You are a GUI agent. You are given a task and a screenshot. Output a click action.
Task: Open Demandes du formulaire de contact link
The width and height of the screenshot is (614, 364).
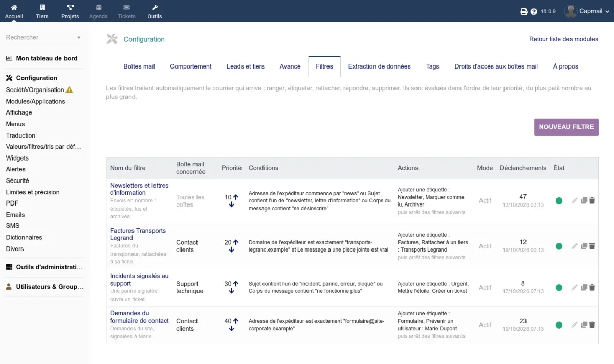[x=139, y=317]
